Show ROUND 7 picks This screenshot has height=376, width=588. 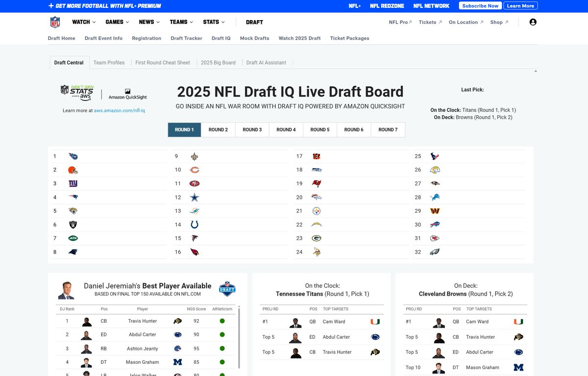(388, 130)
